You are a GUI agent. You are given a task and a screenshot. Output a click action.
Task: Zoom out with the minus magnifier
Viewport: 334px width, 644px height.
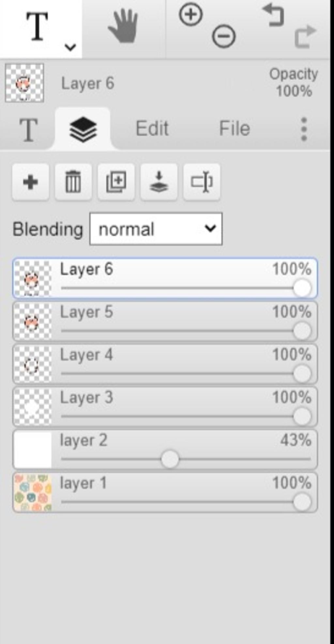coord(224,36)
